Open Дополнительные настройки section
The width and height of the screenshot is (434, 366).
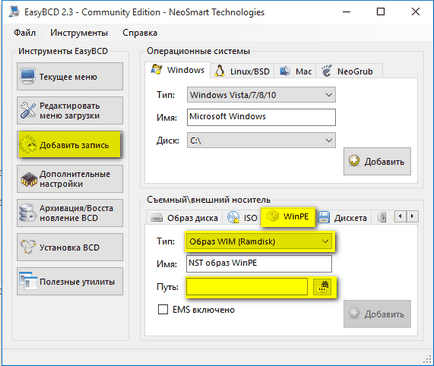[70, 179]
